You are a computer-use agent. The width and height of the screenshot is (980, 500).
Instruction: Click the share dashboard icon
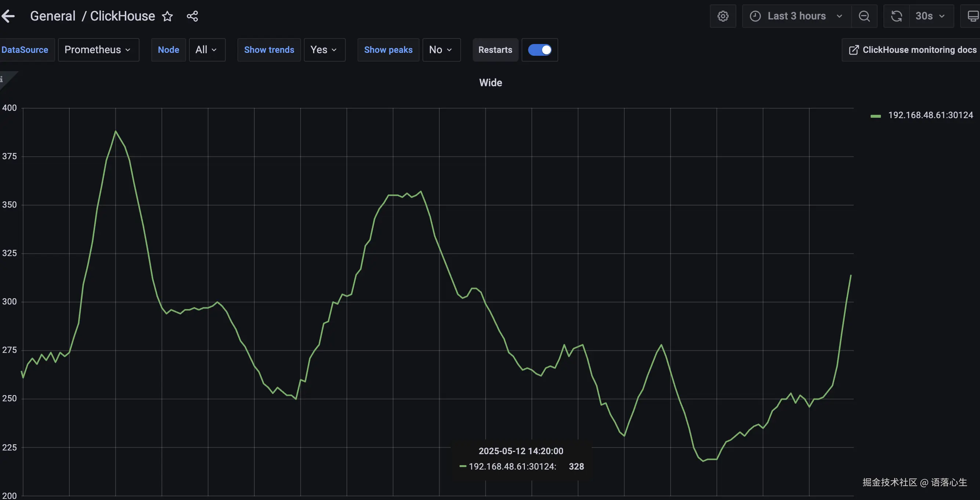tap(192, 17)
